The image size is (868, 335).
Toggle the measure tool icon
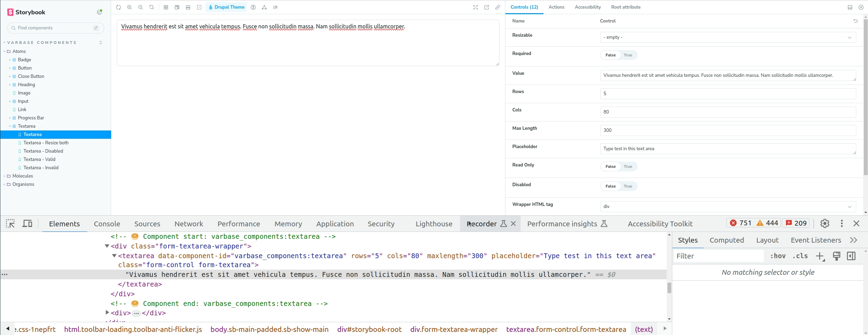[x=188, y=7]
